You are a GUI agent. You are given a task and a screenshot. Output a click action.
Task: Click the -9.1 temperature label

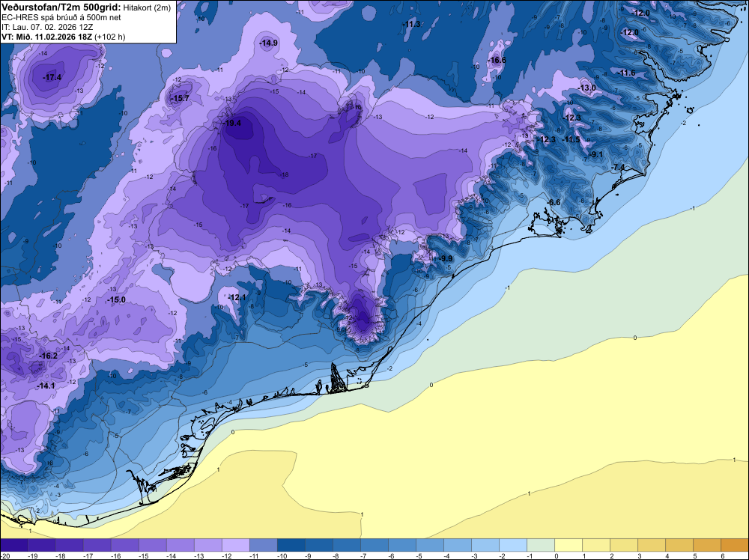click(596, 154)
